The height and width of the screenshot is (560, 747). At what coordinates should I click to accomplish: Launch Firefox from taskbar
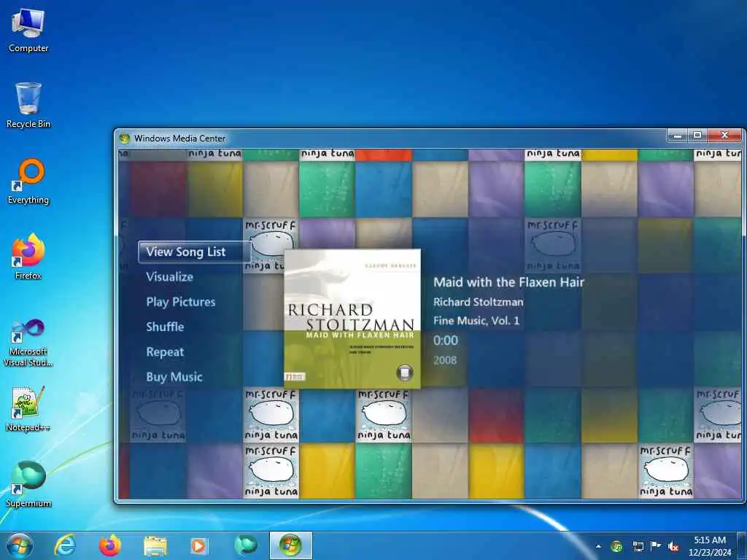[110, 545]
